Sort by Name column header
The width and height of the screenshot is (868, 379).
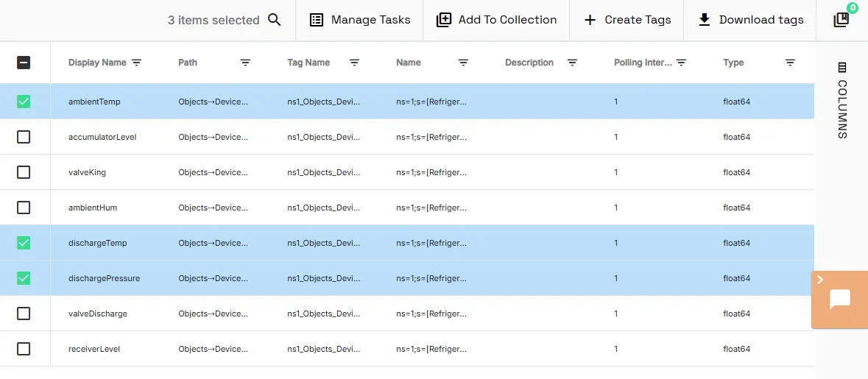pos(409,63)
